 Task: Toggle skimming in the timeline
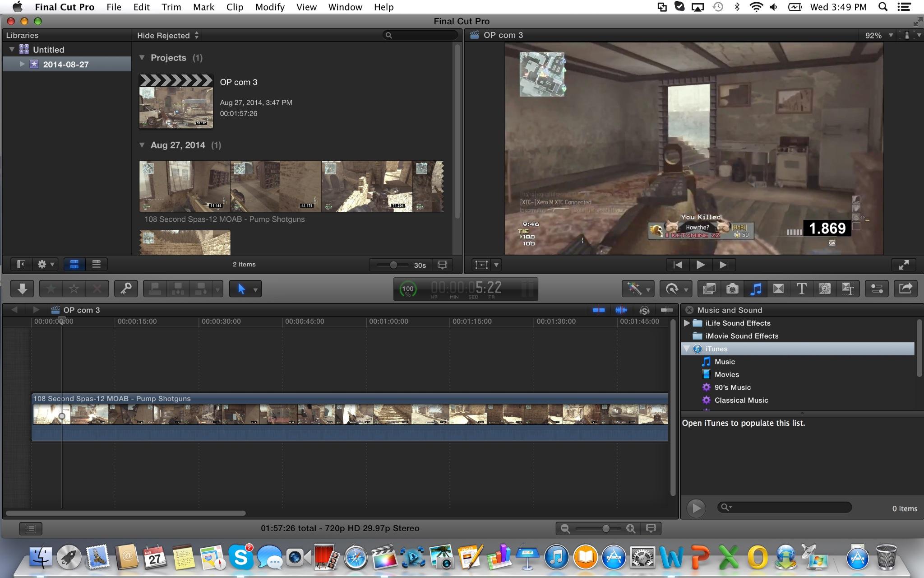tap(599, 310)
